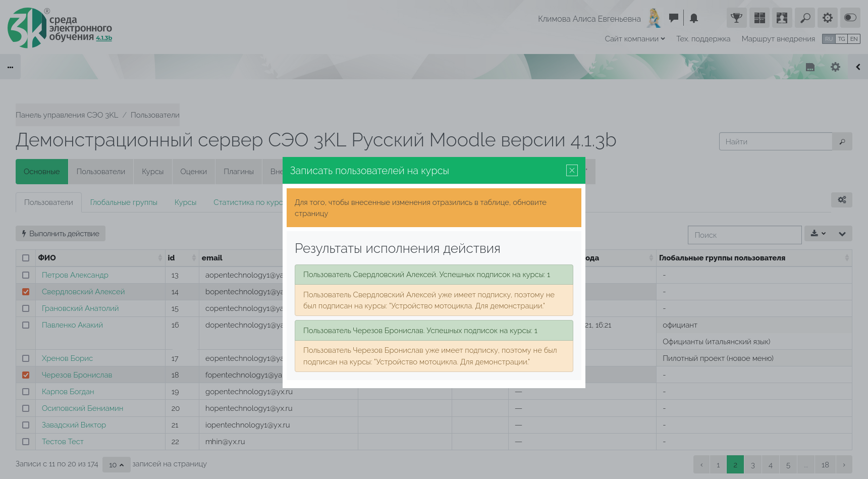Open the table download export dropdown

tap(818, 234)
